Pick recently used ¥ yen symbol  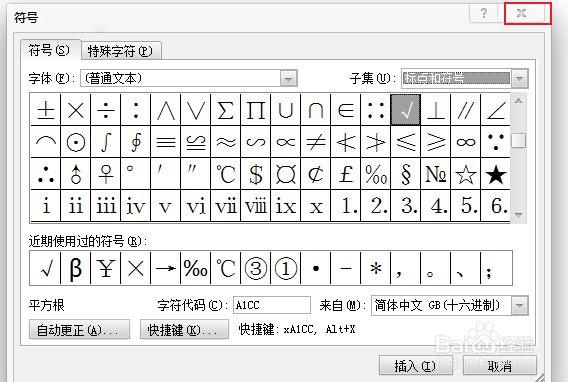click(106, 268)
